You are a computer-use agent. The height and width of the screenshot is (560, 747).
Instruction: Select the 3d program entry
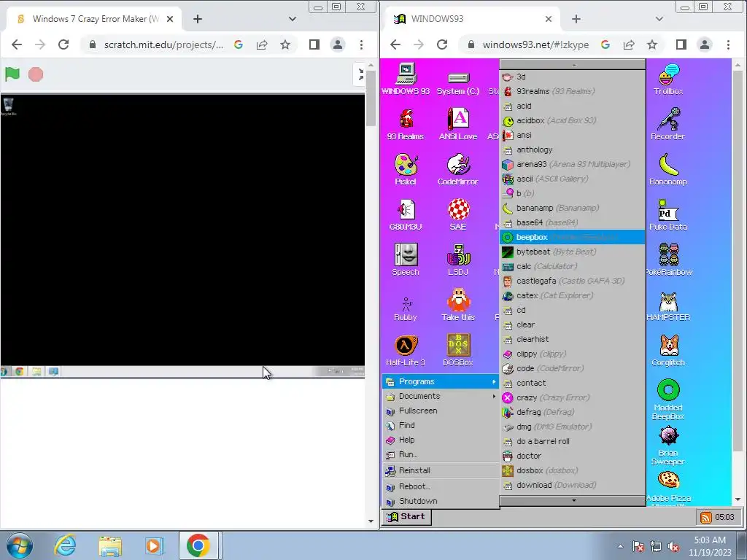[573, 77]
